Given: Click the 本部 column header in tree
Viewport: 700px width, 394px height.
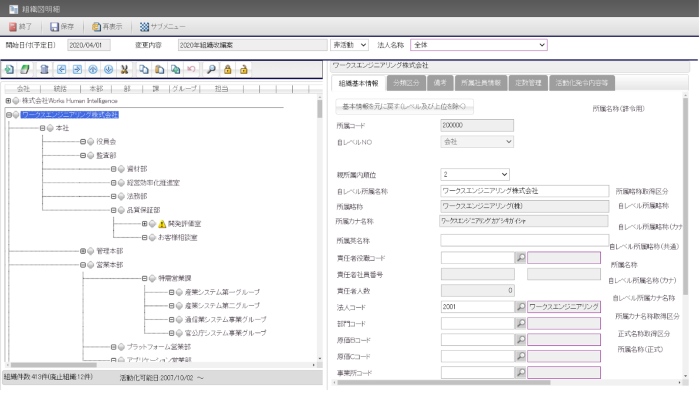Looking at the screenshot, I should [96, 89].
